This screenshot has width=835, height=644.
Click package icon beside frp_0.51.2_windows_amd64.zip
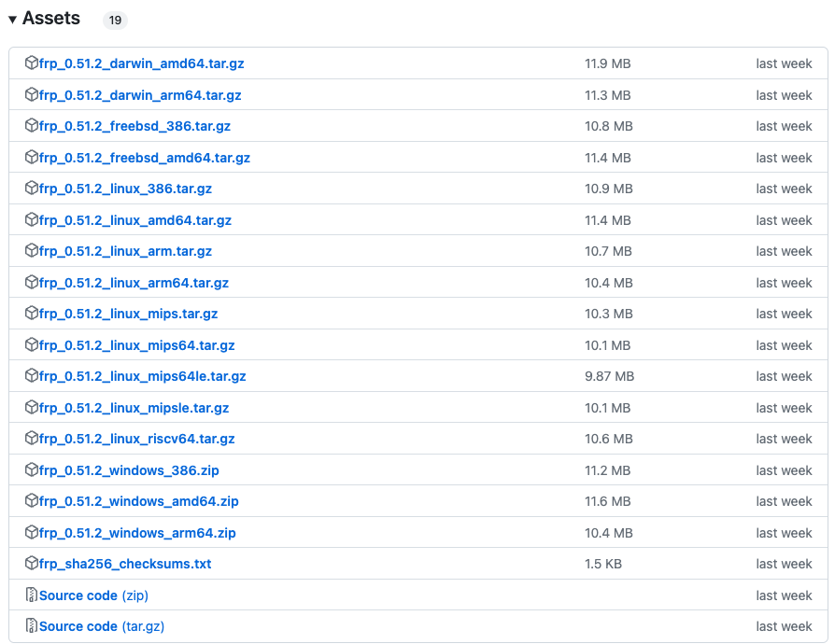click(x=32, y=501)
